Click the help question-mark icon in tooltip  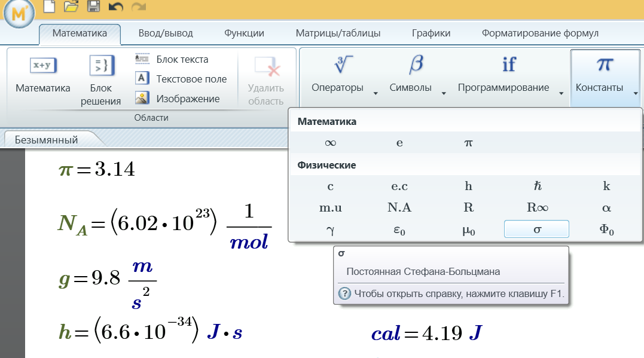coord(344,293)
